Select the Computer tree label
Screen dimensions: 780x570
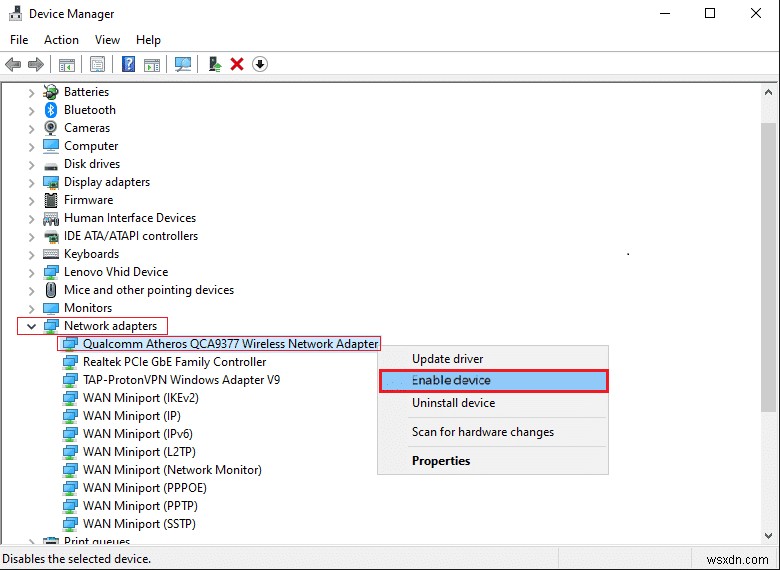click(91, 146)
